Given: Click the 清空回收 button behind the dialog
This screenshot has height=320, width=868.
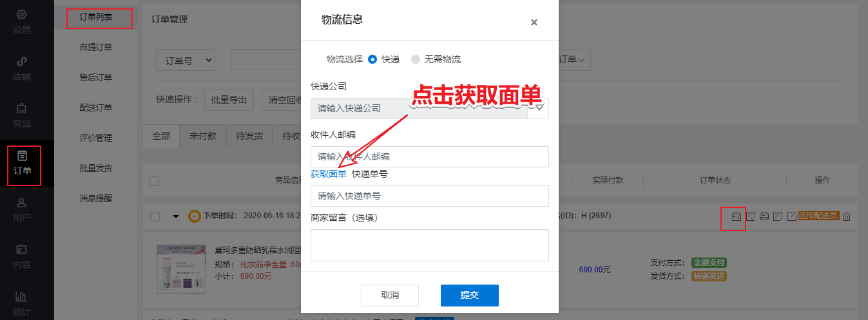Looking at the screenshot, I should tap(282, 100).
